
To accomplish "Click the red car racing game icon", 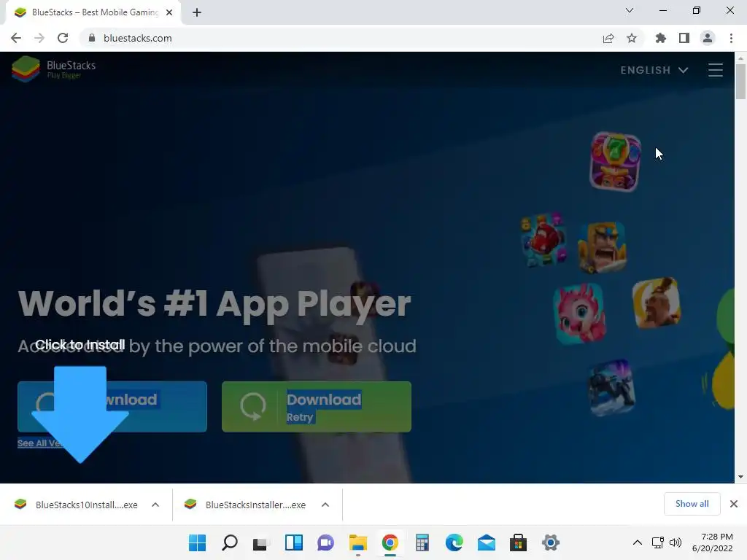I will tap(543, 239).
